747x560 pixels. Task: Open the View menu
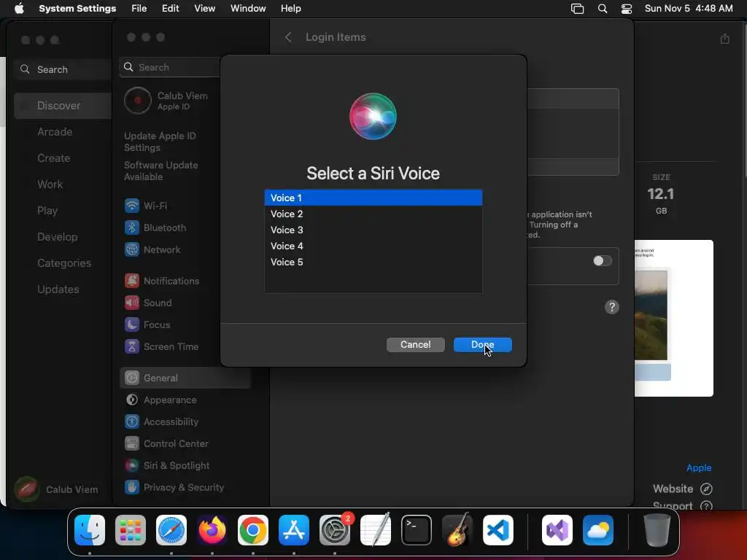click(204, 9)
